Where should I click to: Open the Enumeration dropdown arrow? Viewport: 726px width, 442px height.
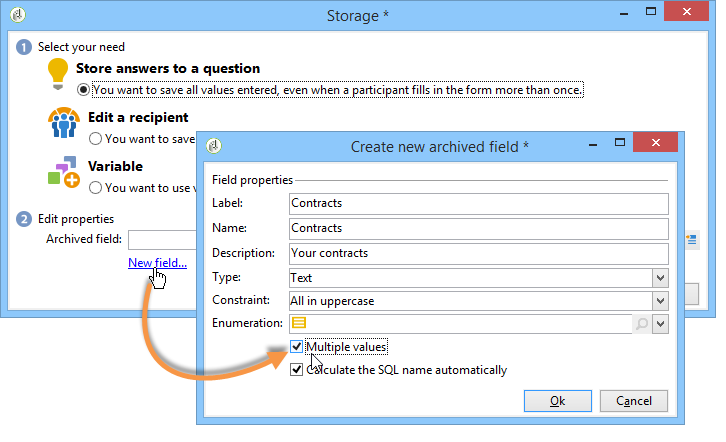click(659, 323)
